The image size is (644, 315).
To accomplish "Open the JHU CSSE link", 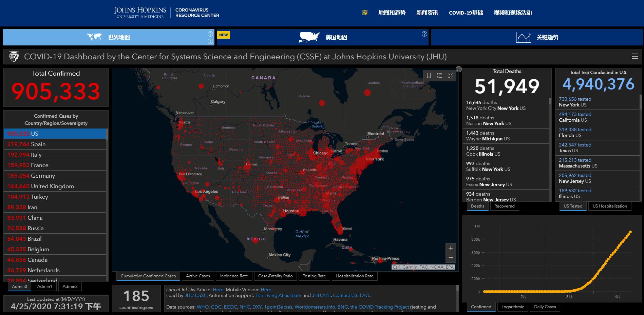I will [195, 295].
